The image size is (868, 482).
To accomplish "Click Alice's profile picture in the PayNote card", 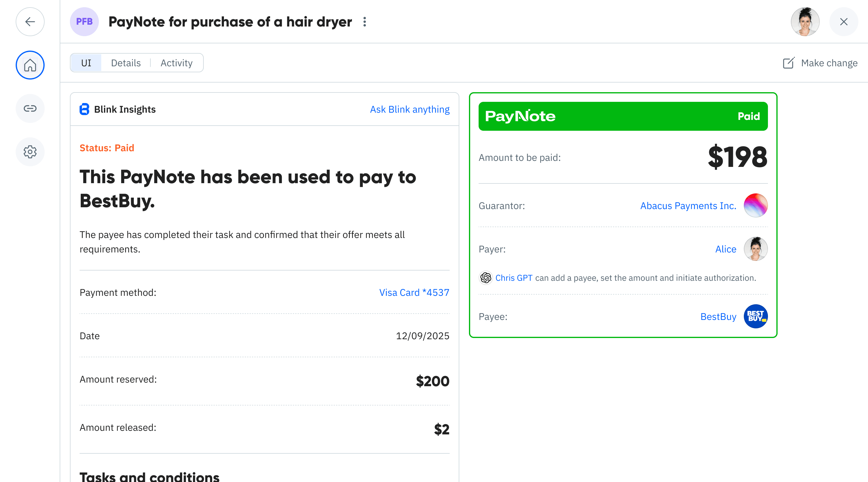I will (x=756, y=249).
